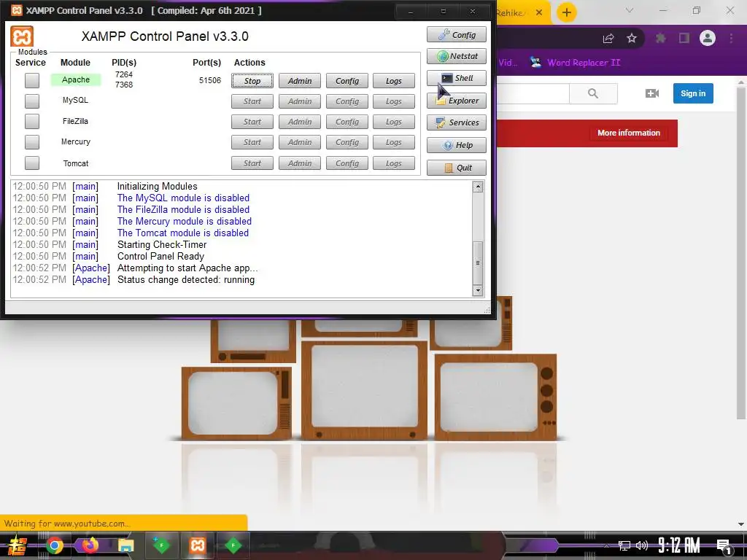The width and height of the screenshot is (747, 560).
Task: Click the taskbar network icon
Action: (x=624, y=545)
